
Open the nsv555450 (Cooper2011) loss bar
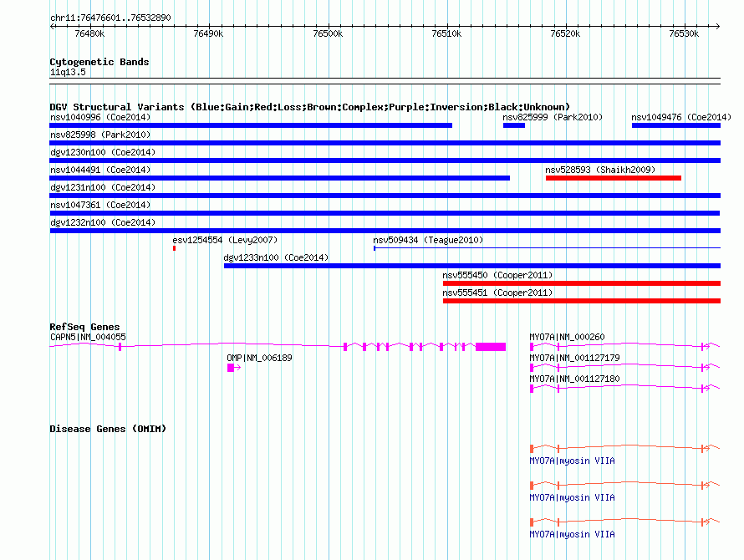tap(582, 283)
